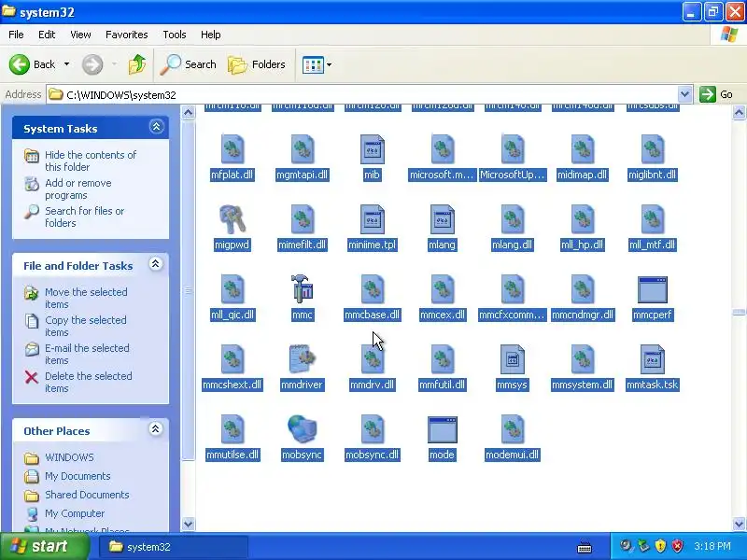Image resolution: width=747 pixels, height=560 pixels.
Task: Click the Back navigation button
Action: tap(33, 64)
